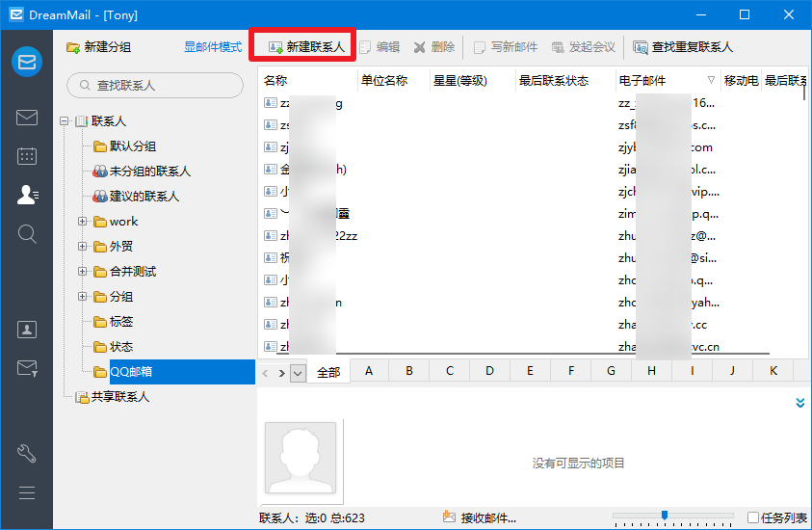Image resolution: width=812 pixels, height=530 pixels.
Task: Open the search magnifier icon in sidebar
Action: coord(27,233)
